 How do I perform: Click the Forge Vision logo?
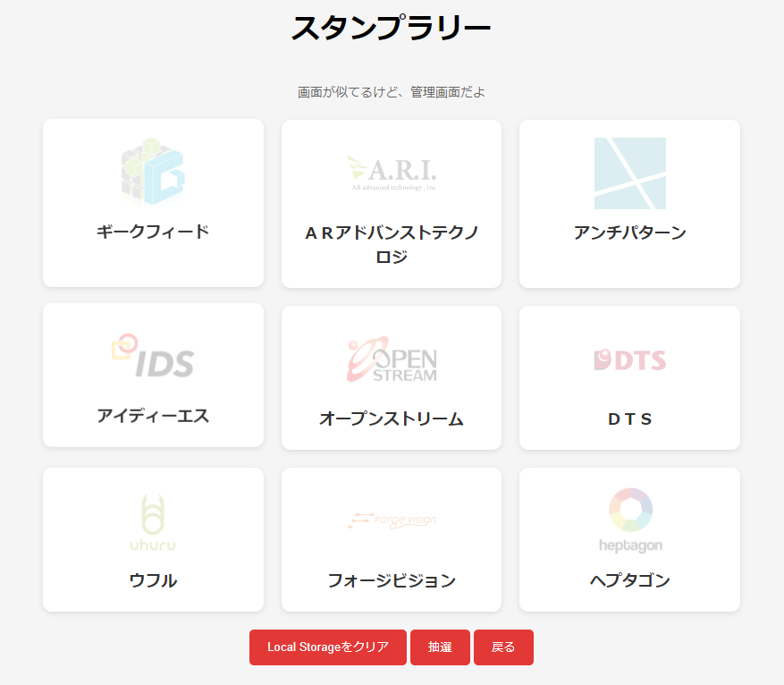[x=392, y=521]
